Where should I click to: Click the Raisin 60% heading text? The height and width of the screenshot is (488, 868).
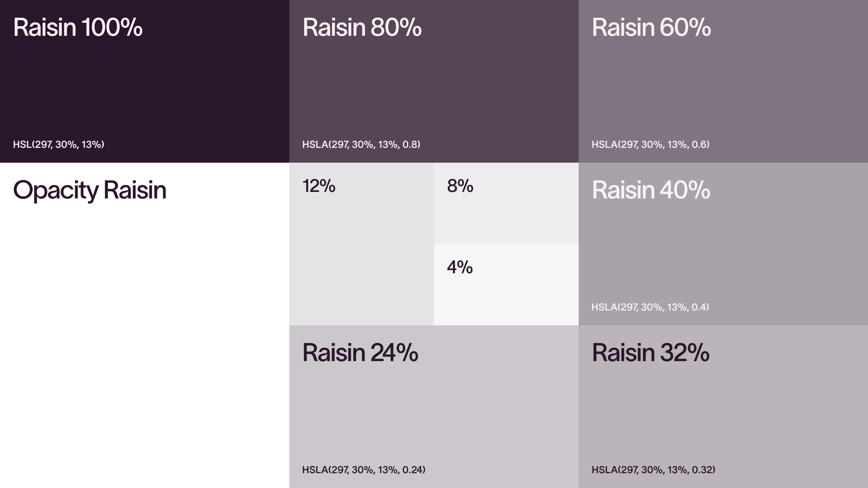pos(651,27)
